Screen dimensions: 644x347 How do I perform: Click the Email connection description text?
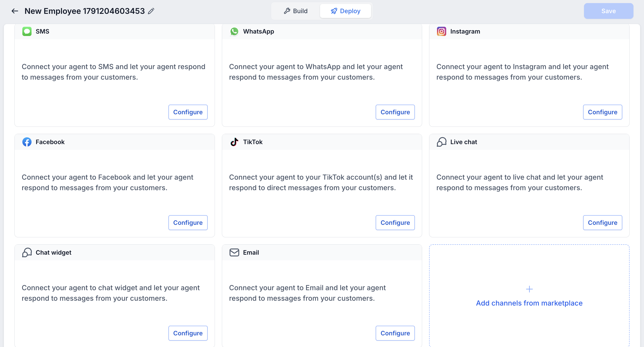tap(307, 293)
